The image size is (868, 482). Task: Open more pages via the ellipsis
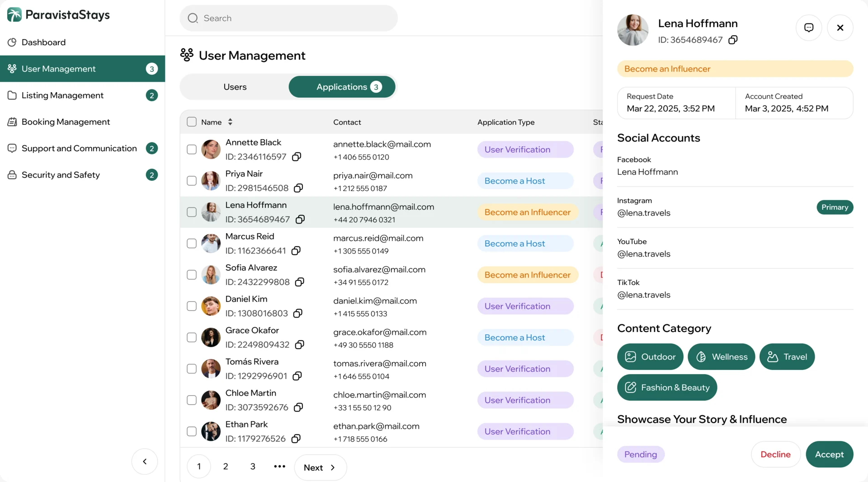(280, 467)
